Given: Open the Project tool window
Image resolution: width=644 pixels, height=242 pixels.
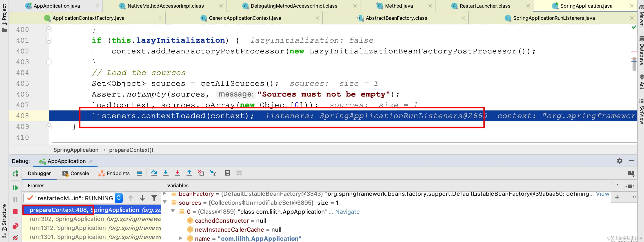Looking at the screenshot, I should click(4, 18).
